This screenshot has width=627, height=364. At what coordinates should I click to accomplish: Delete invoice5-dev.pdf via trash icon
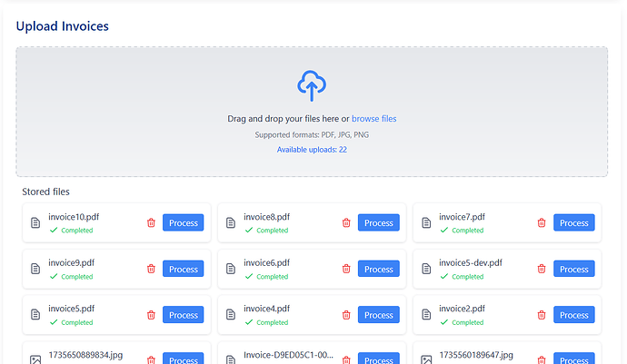542,269
